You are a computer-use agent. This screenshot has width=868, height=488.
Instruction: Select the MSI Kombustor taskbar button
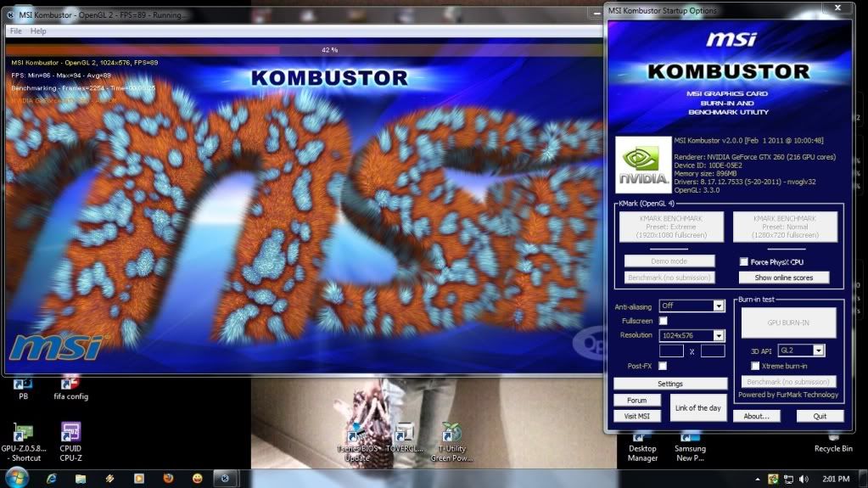pos(225,479)
